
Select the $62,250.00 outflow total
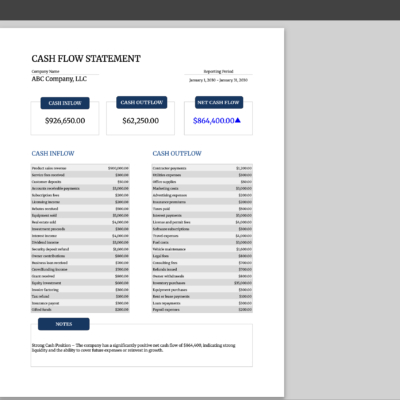coord(140,121)
